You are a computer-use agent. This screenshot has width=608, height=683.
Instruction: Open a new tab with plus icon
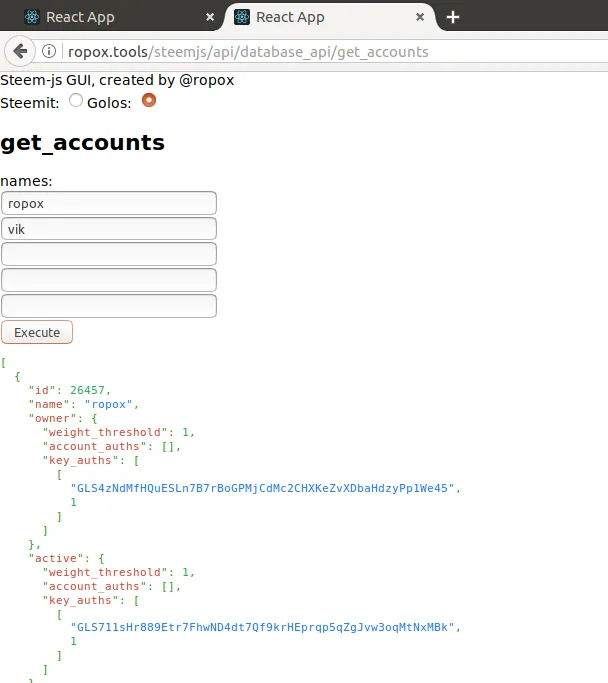tap(453, 17)
